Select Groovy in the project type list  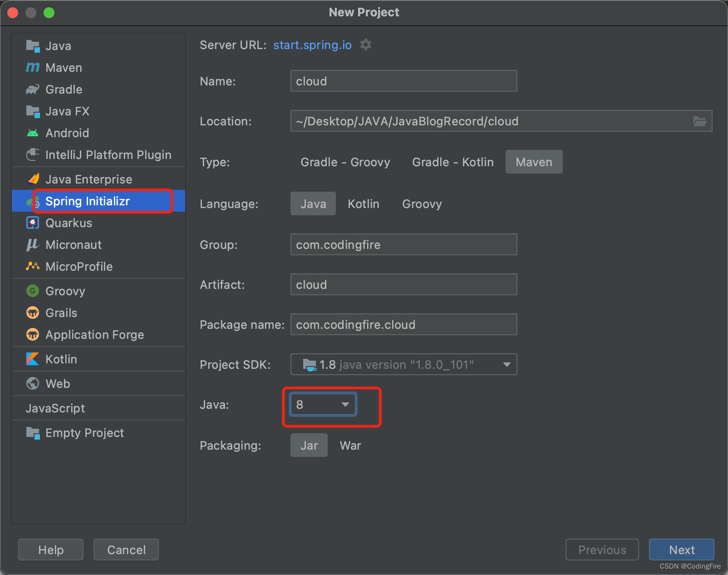[98, 291]
